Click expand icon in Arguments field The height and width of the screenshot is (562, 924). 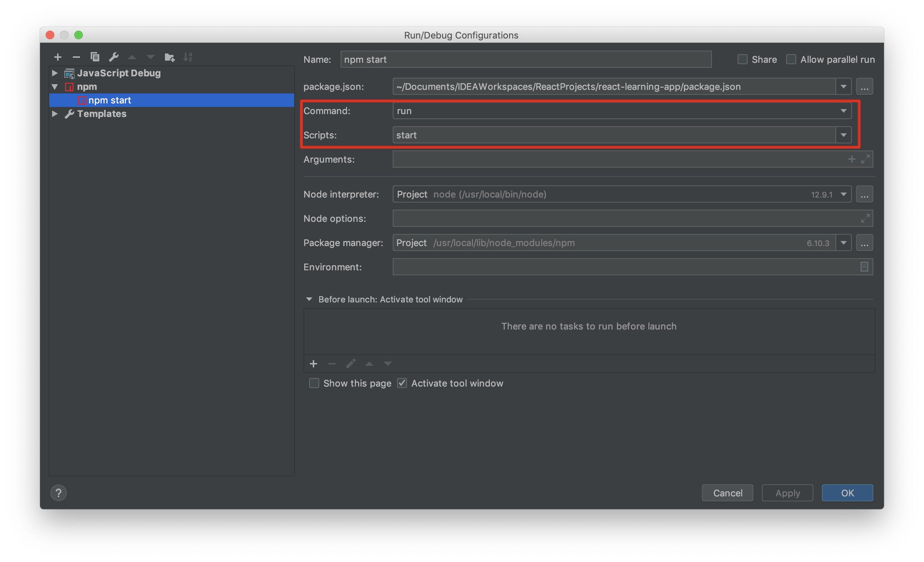[x=865, y=159]
